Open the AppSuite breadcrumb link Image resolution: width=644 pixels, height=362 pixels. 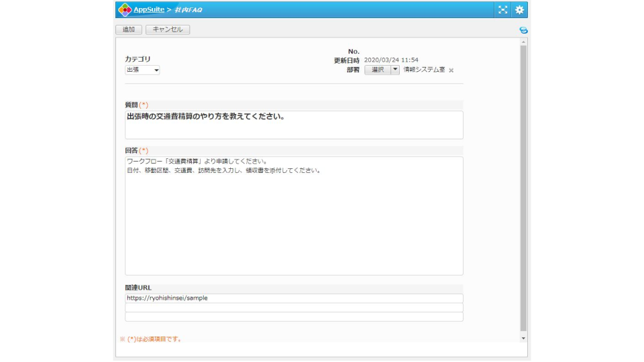pyautogui.click(x=149, y=9)
